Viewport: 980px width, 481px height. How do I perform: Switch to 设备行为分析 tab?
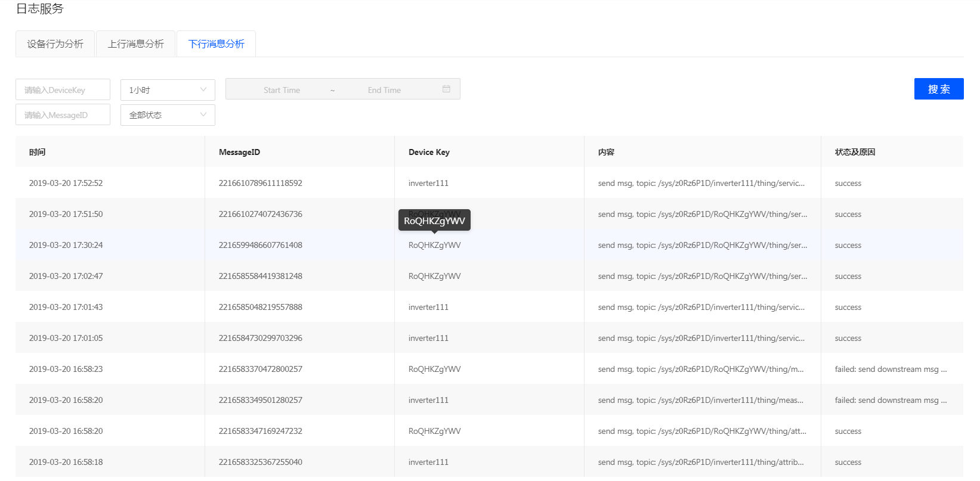[x=55, y=44]
